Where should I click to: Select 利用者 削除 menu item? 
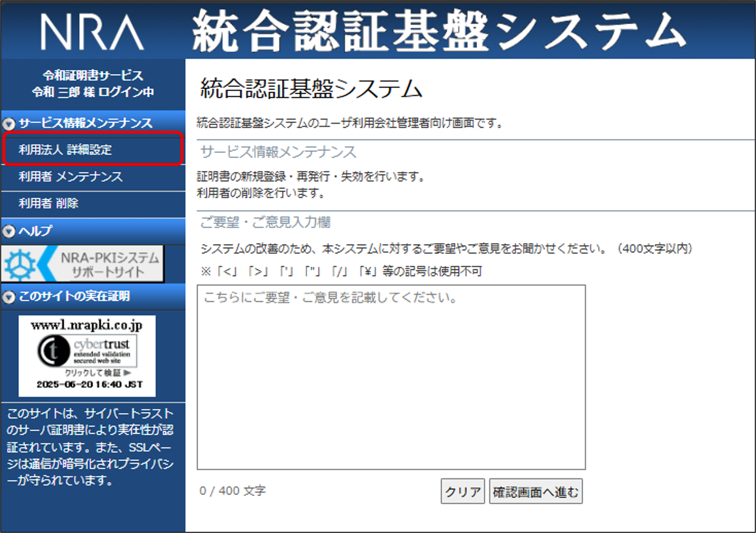(x=93, y=203)
